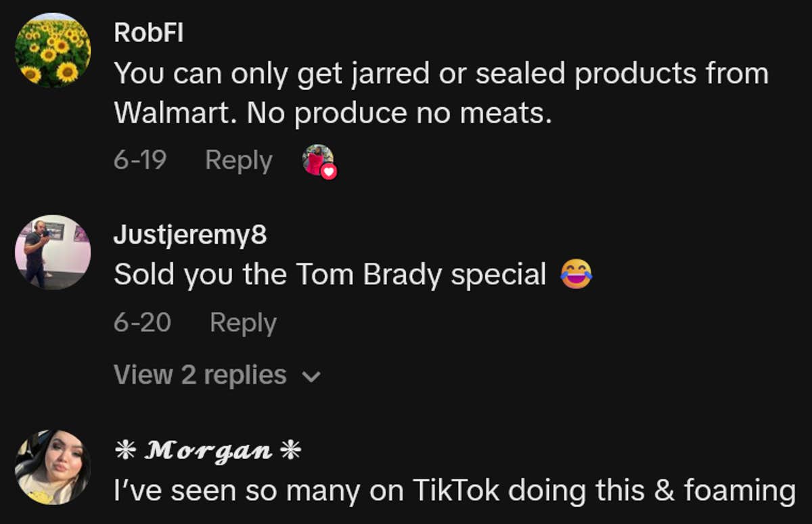Open the RobFl username link

[x=148, y=34]
